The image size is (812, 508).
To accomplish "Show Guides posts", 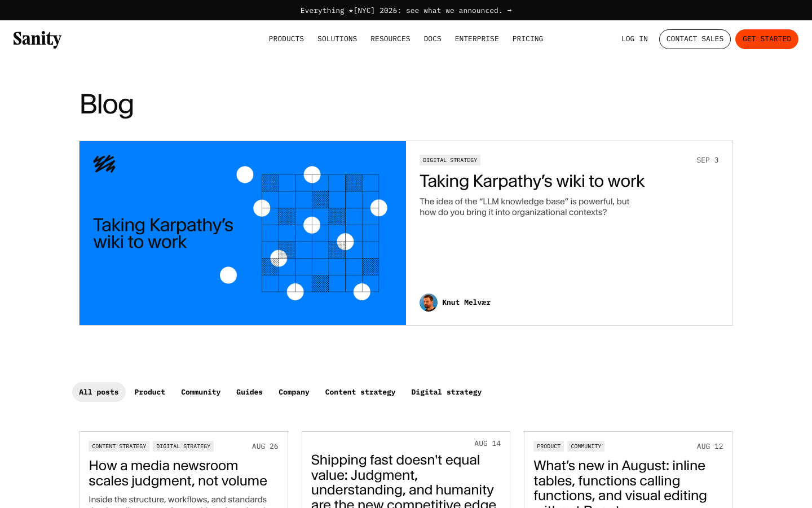I will pyautogui.click(x=249, y=392).
